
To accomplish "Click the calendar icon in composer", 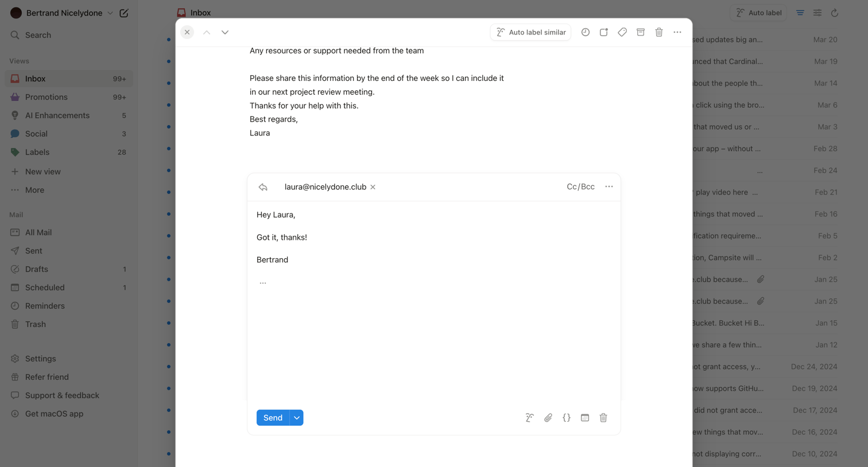I will (585, 418).
